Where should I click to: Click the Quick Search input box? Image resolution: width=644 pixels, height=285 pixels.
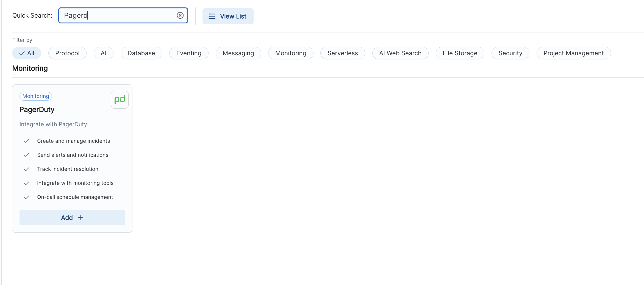[x=123, y=15]
